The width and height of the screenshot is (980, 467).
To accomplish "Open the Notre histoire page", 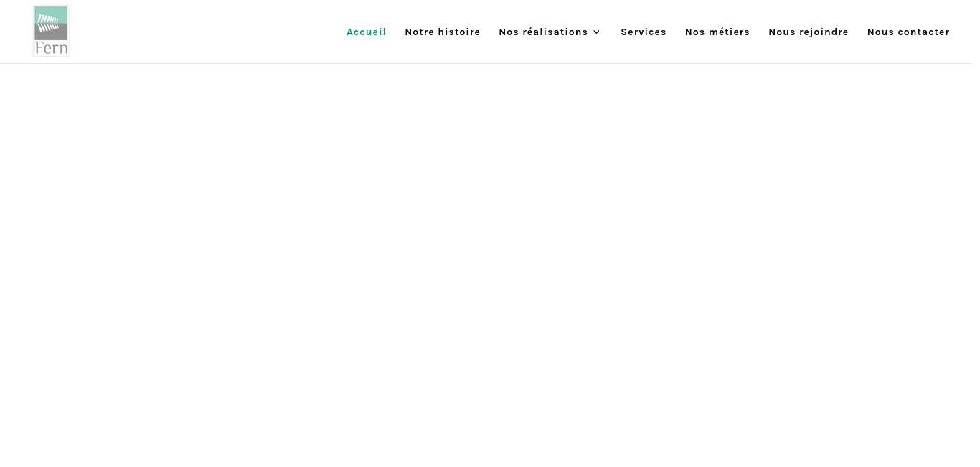I will [442, 32].
